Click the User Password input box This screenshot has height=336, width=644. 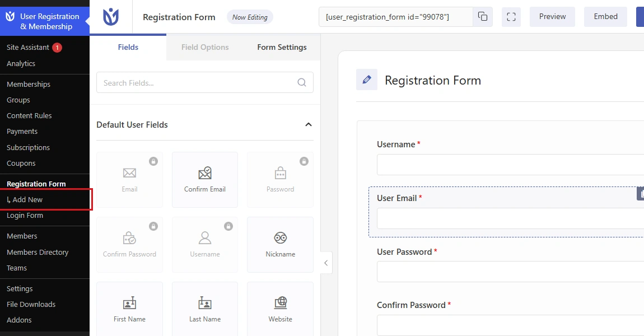click(511, 272)
